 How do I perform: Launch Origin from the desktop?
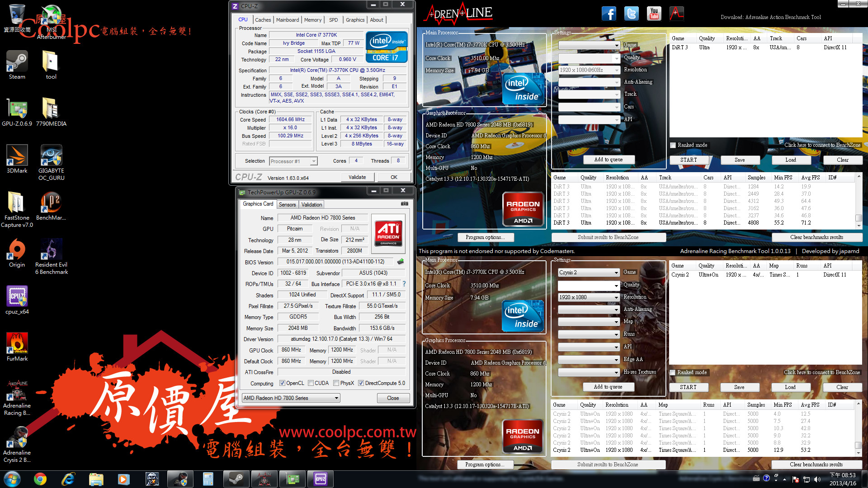tap(17, 252)
